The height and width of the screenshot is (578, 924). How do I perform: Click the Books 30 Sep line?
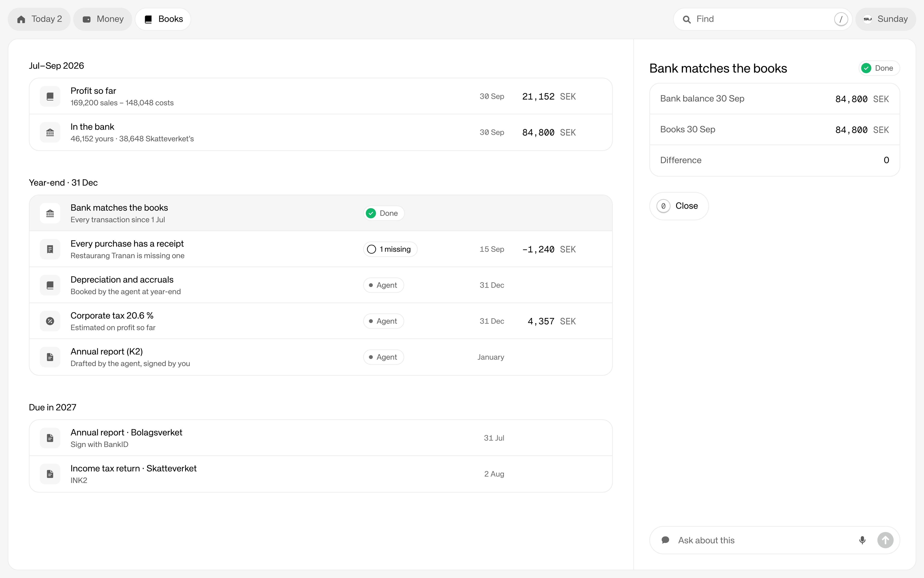(774, 130)
